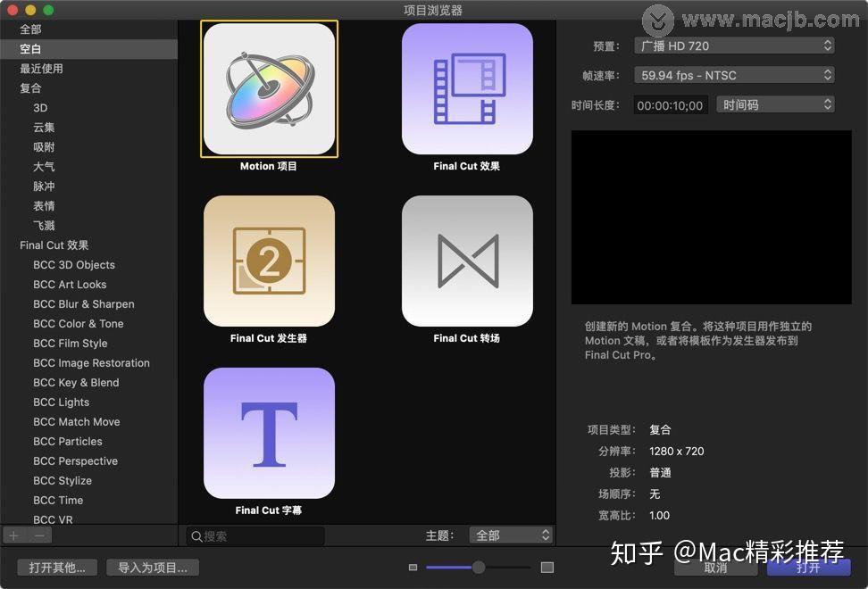Viewport: 868px width, 589px height.
Task: Select BCC Particles in the sidebar
Action: point(67,441)
